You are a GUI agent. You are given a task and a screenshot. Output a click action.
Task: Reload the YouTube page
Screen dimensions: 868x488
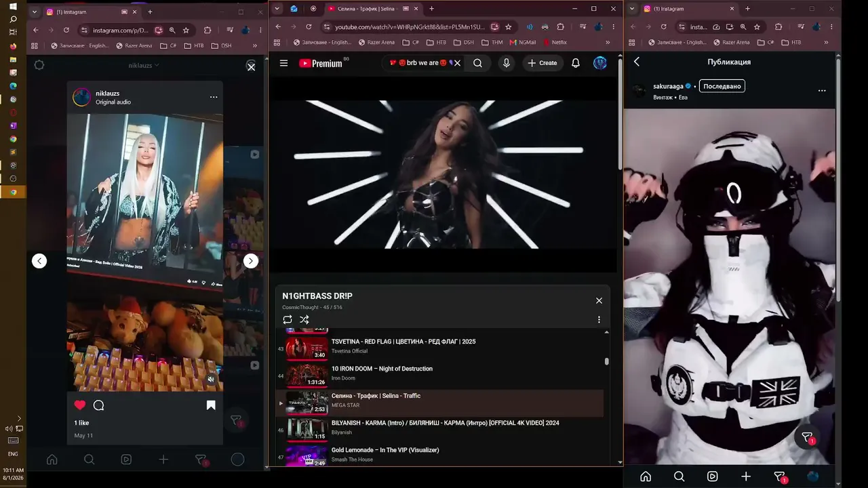tap(309, 27)
